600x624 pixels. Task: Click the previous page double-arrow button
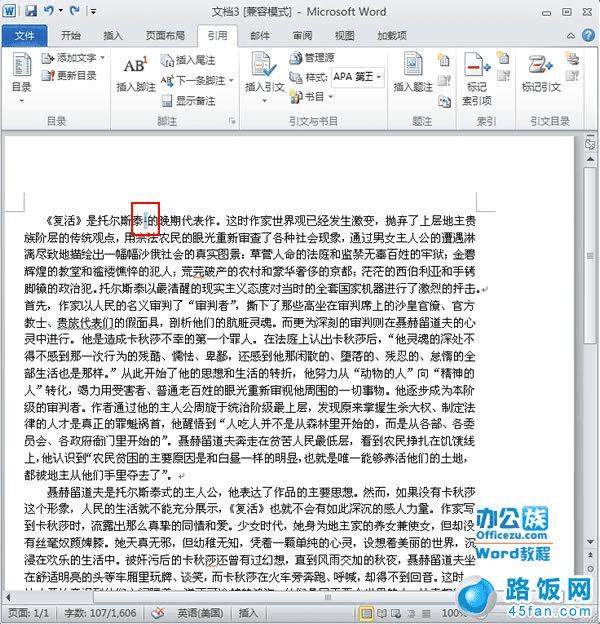coord(590,555)
